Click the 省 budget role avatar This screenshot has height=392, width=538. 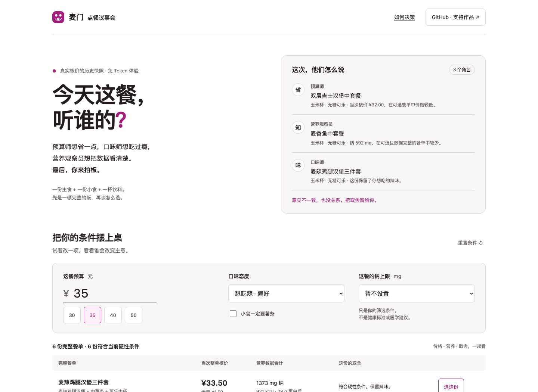298,90
